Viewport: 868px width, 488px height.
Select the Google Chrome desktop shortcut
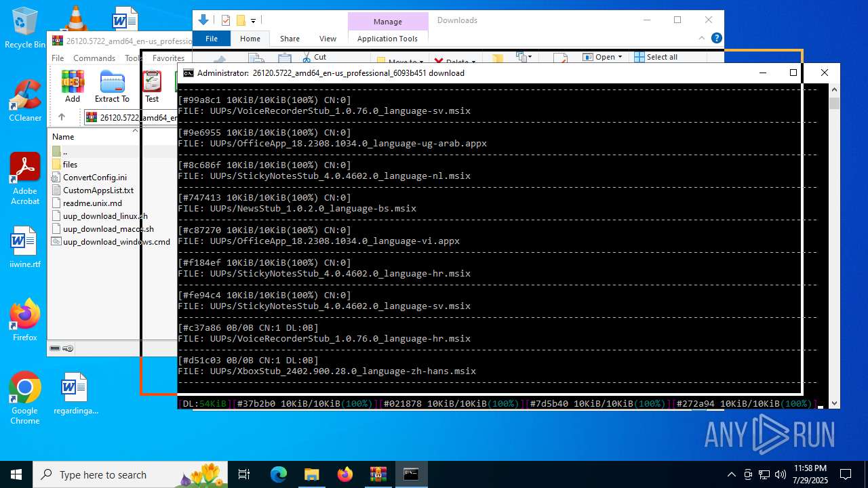pyautogui.click(x=25, y=399)
